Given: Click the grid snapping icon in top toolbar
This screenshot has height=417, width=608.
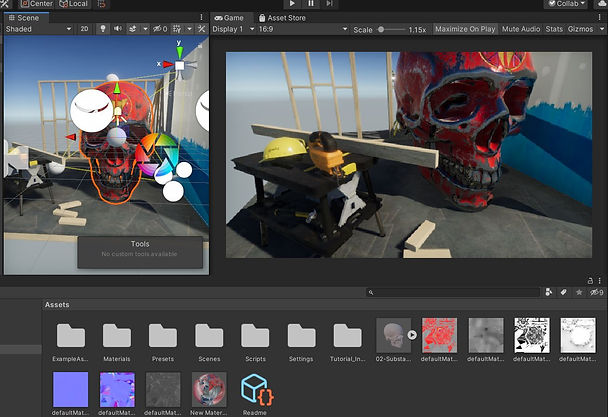Looking at the screenshot, I should click(102, 4).
